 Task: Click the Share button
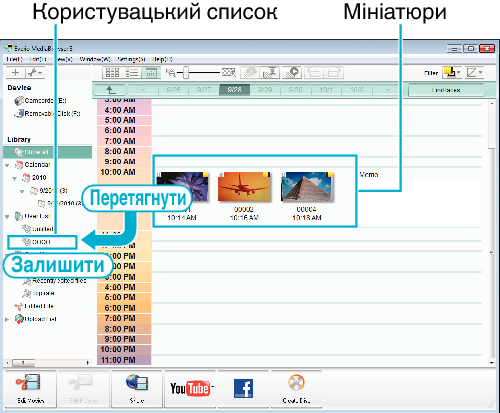[x=137, y=389]
